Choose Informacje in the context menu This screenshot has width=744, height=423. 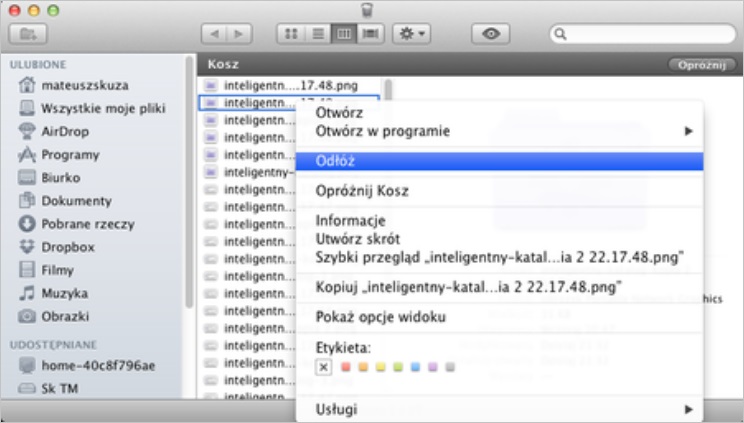tap(351, 220)
